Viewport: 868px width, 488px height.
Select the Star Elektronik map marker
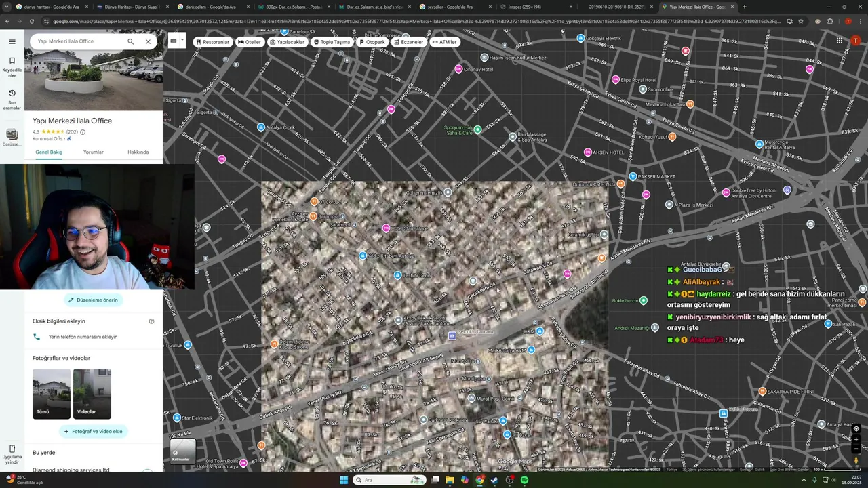point(176,418)
